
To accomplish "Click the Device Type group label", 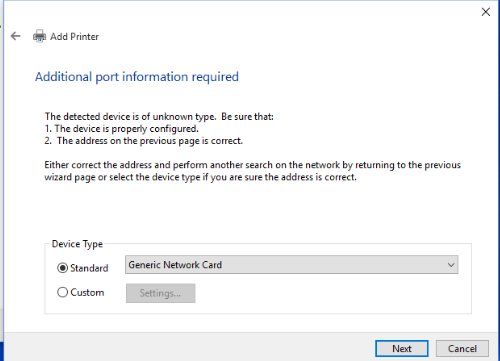I will click(x=77, y=244).
